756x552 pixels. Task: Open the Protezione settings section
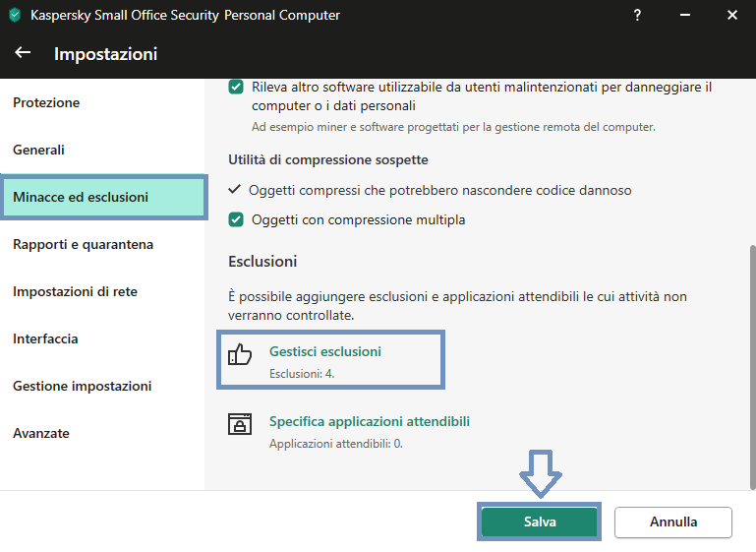(x=46, y=102)
